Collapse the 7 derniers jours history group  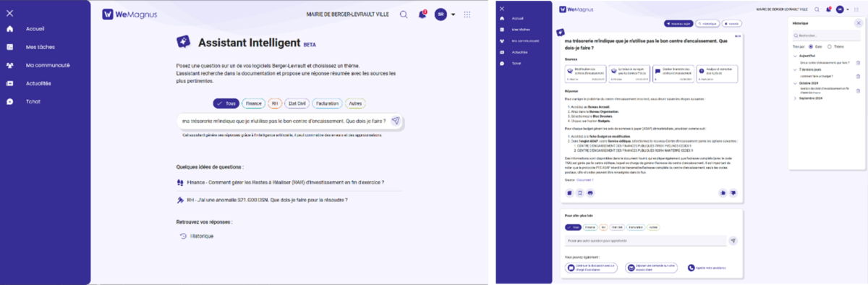795,69
